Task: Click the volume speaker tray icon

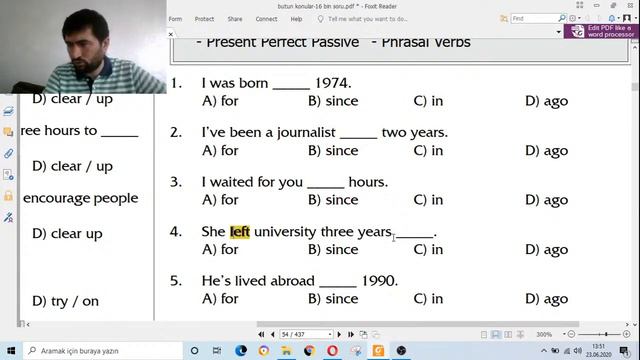Action: pos(578,351)
